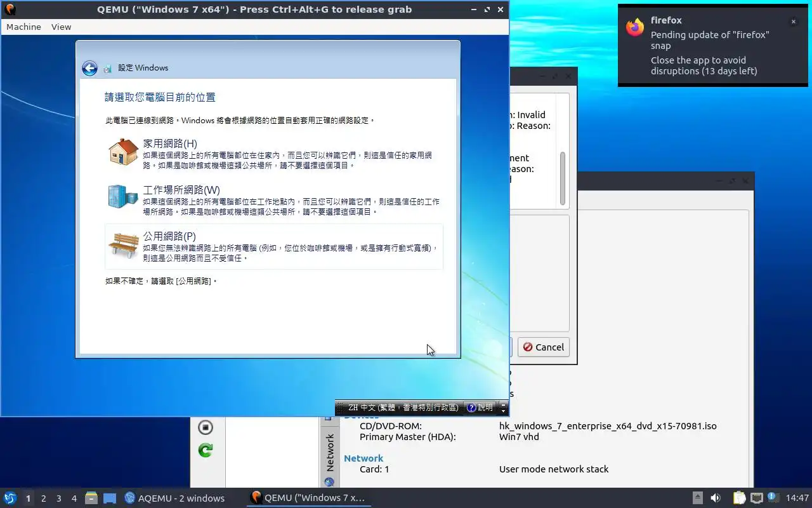Open the View menu in QEMU

coord(61,27)
